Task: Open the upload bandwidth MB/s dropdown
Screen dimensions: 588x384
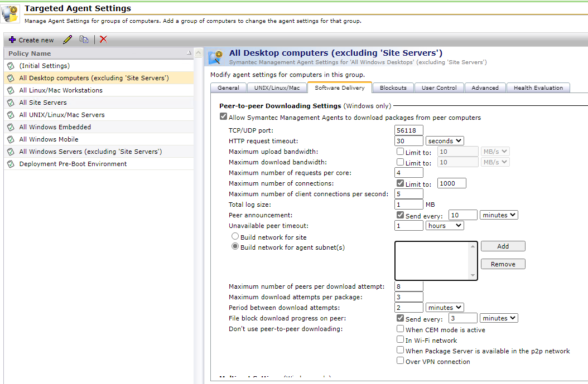Action: [495, 152]
